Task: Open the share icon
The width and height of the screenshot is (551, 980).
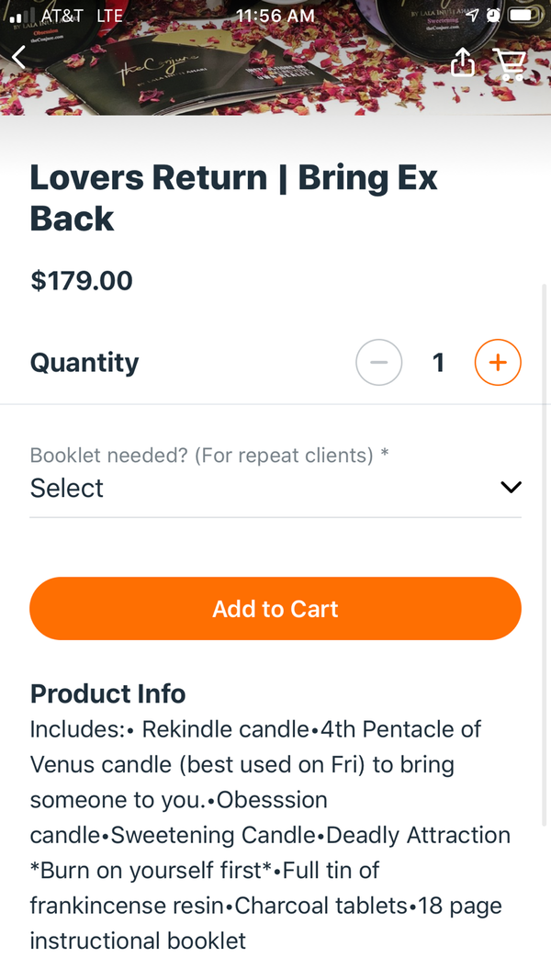Action: point(464,62)
